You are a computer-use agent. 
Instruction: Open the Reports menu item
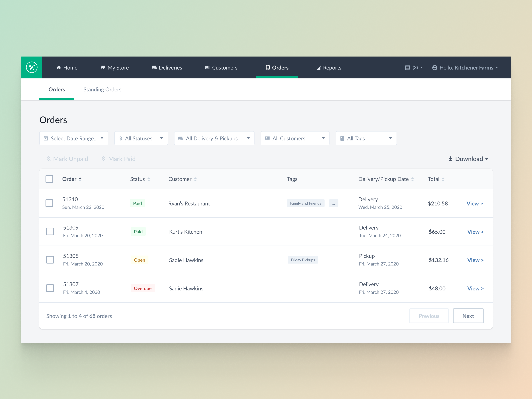click(329, 68)
